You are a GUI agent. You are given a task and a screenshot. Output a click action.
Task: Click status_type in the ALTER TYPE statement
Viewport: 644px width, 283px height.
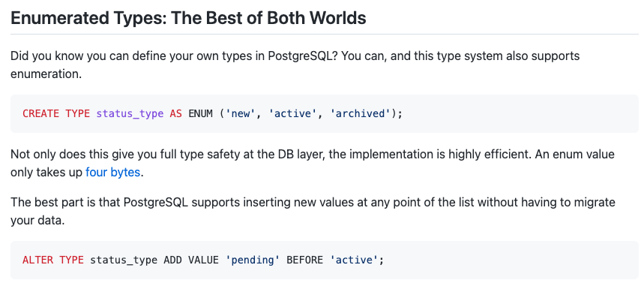(x=124, y=260)
